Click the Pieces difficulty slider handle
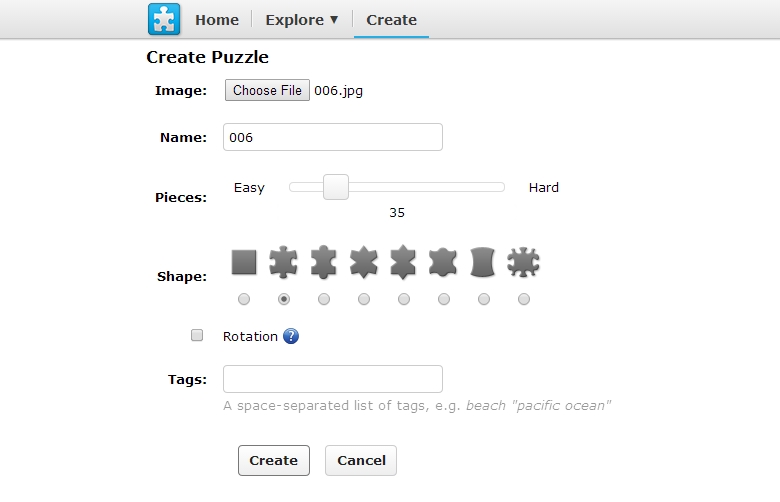780x502 pixels. pos(336,187)
